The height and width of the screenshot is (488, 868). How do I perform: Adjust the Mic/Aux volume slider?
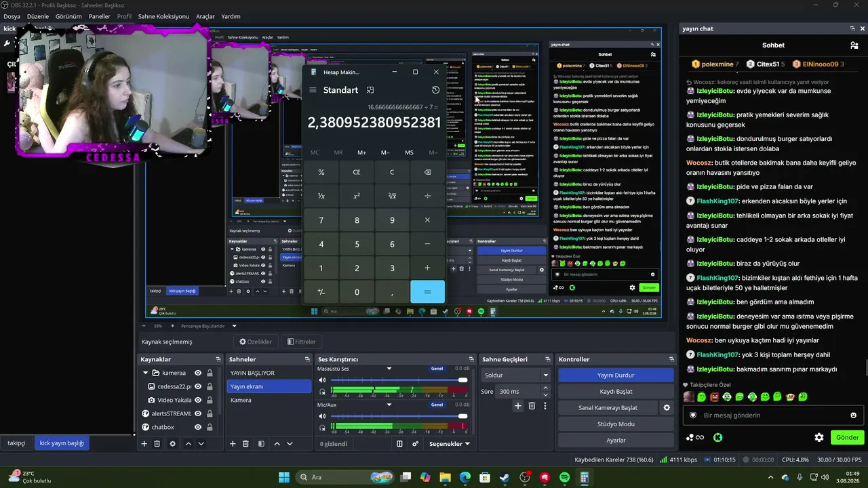tap(399, 416)
